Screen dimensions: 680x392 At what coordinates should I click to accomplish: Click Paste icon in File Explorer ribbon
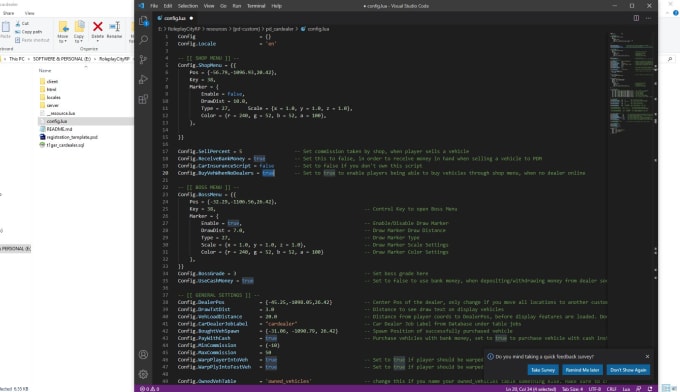pos(6,30)
